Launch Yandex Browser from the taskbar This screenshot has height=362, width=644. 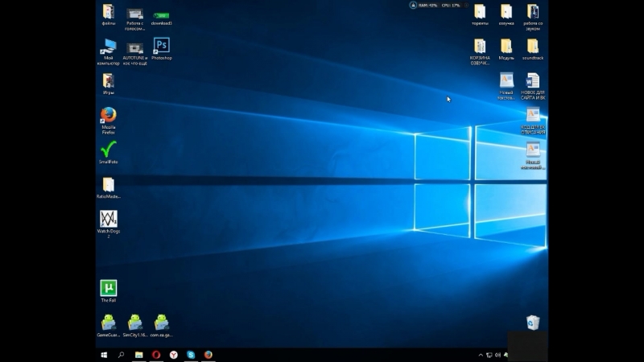pyautogui.click(x=174, y=355)
